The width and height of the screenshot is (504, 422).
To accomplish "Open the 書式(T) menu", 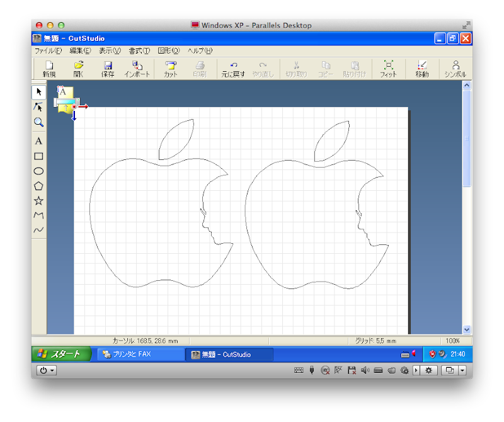I will (139, 51).
